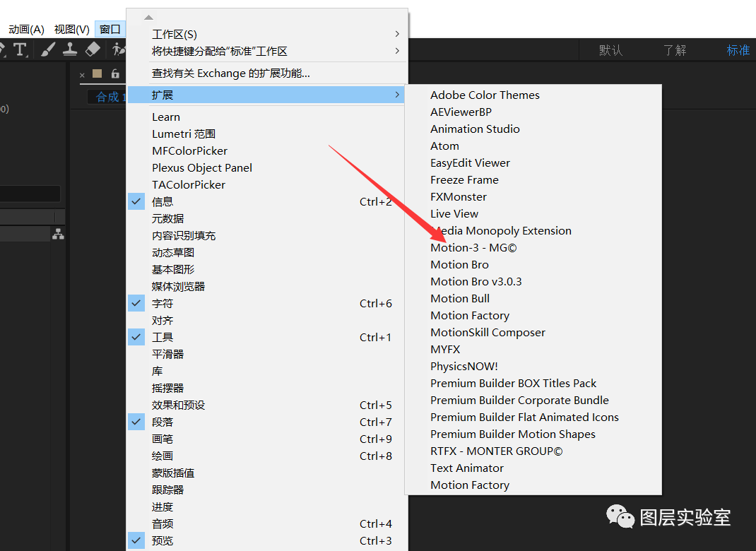Select the Type tool
This screenshot has width=756, height=551.
pyautogui.click(x=20, y=49)
